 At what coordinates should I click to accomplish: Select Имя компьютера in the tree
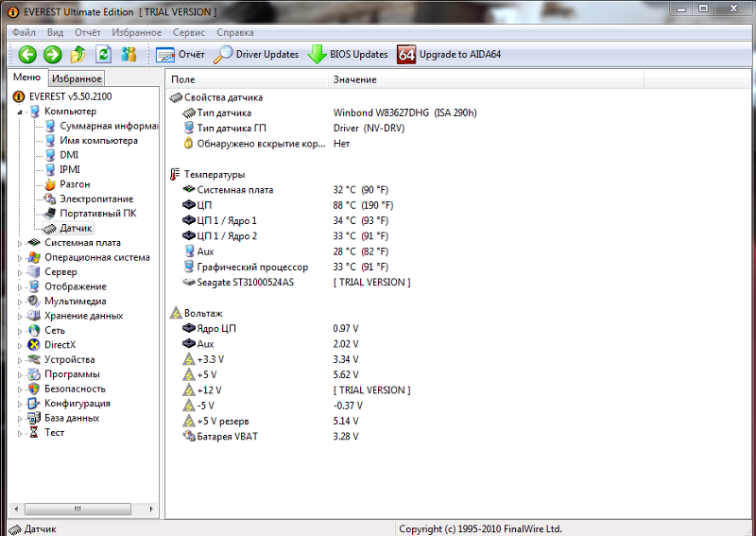[91, 141]
